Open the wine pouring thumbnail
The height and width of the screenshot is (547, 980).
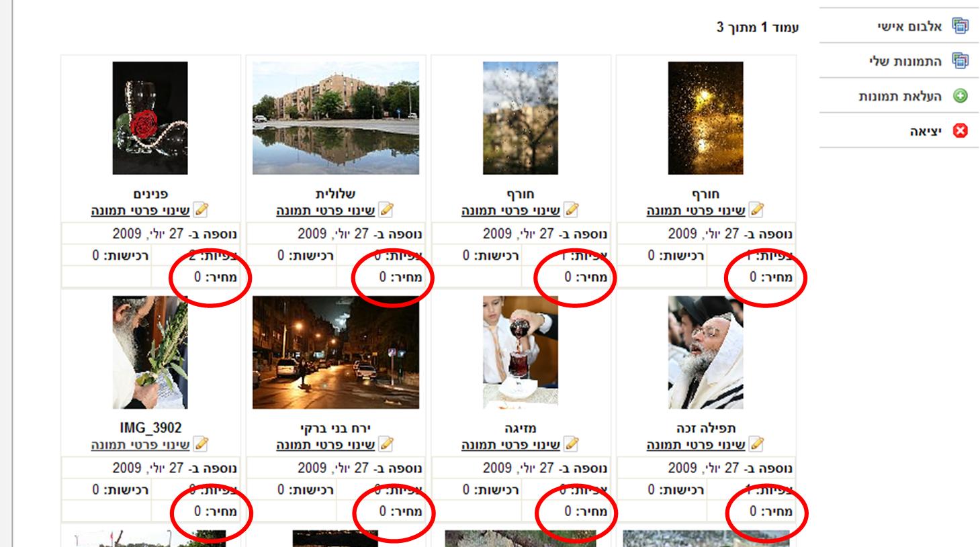(520, 352)
